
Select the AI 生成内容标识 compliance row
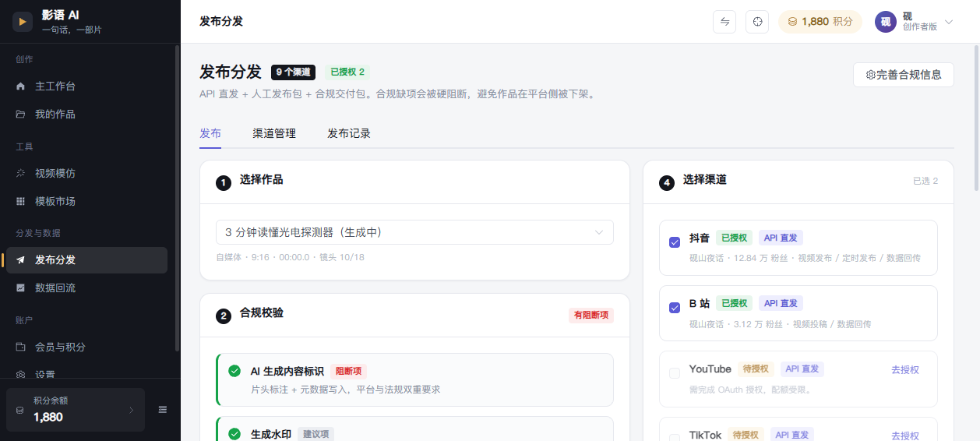(414, 379)
